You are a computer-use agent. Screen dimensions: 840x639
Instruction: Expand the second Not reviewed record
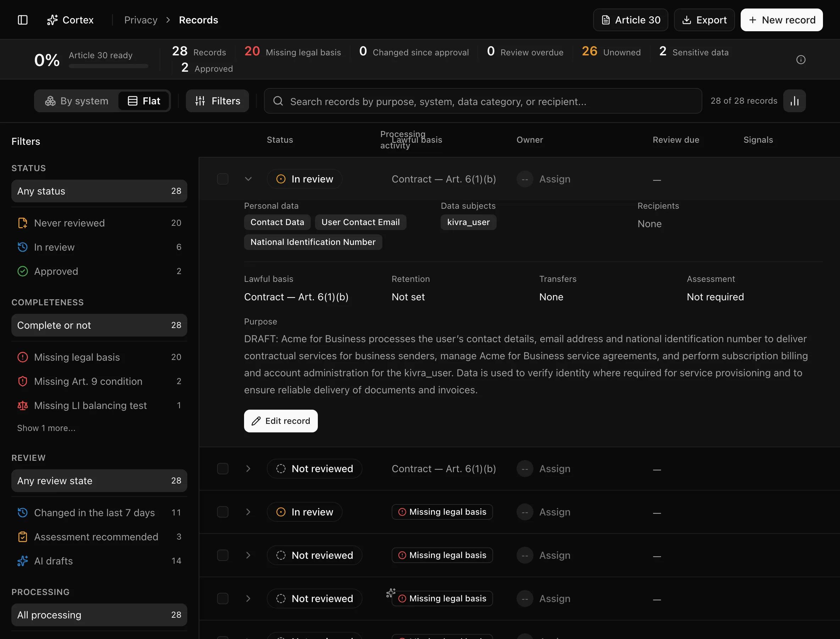click(248, 555)
